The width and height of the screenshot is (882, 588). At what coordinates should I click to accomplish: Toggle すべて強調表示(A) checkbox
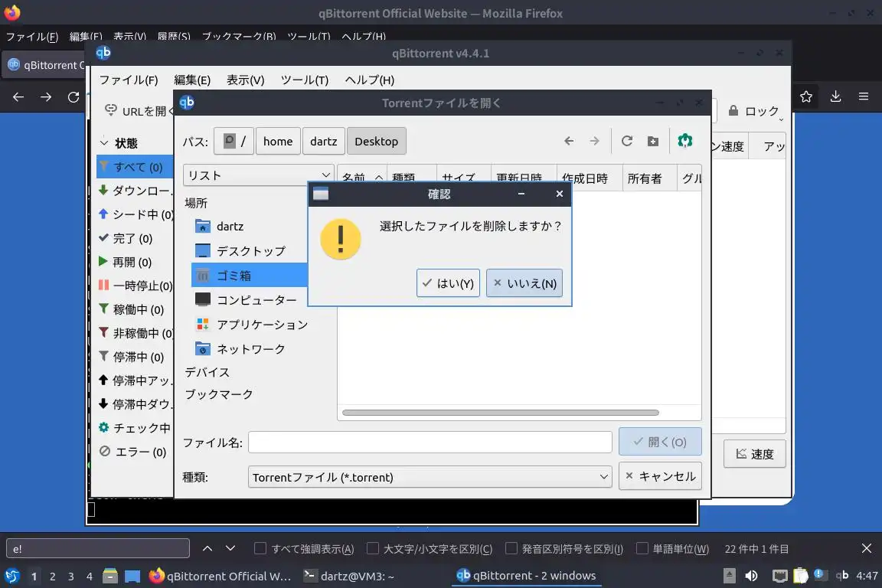pyautogui.click(x=260, y=548)
